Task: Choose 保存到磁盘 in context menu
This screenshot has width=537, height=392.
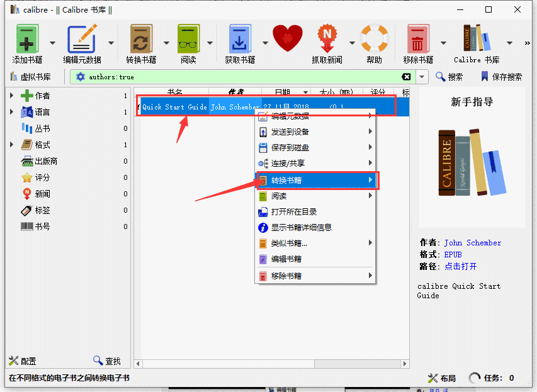Action: pos(315,148)
